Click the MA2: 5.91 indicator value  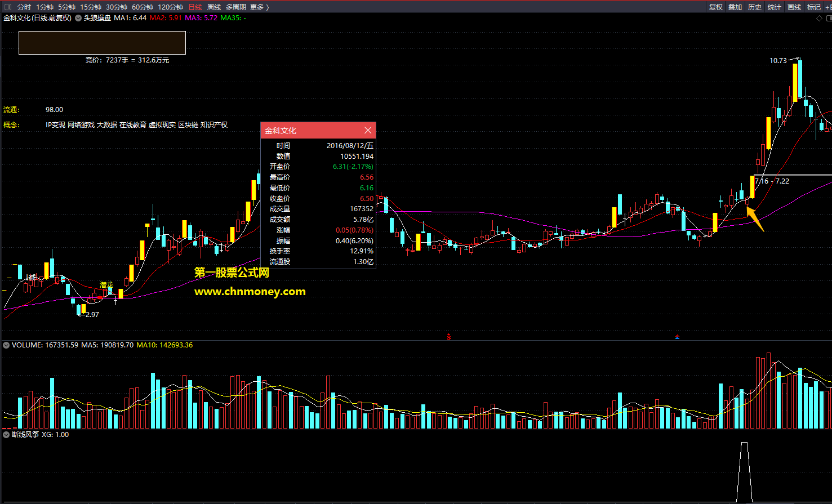coord(166,18)
